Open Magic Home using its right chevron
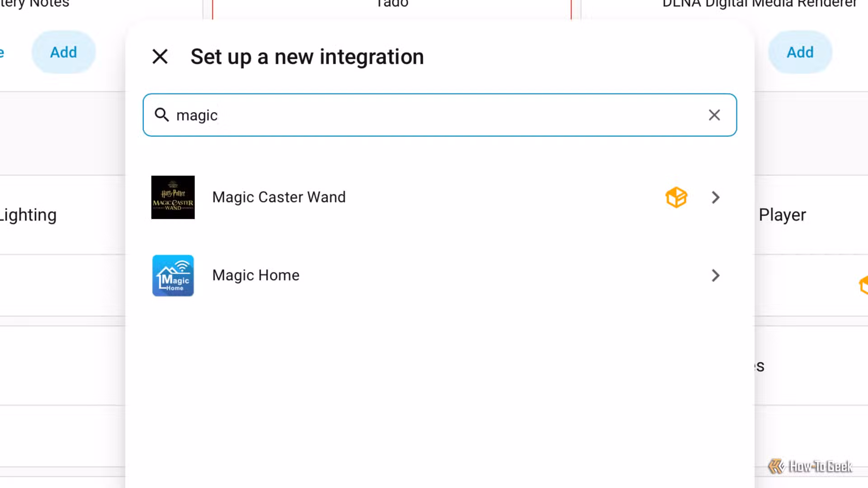This screenshot has width=868, height=488. [x=715, y=276]
